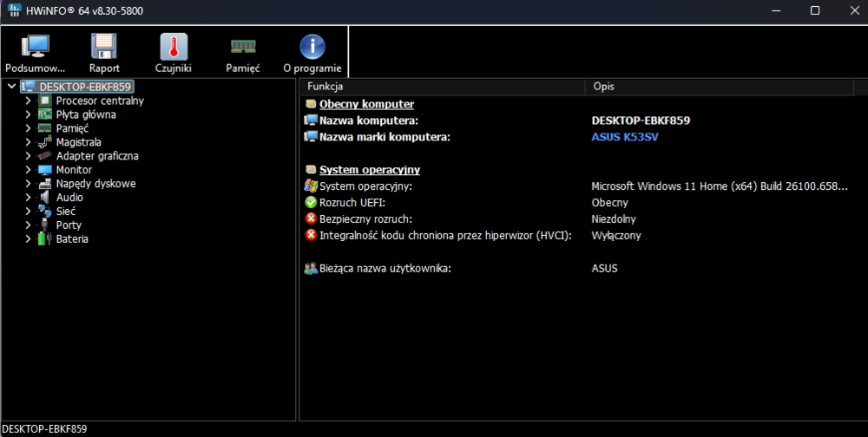Select the Bateria battery icon in tree
Viewport: 868px width, 437px height.
click(44, 239)
